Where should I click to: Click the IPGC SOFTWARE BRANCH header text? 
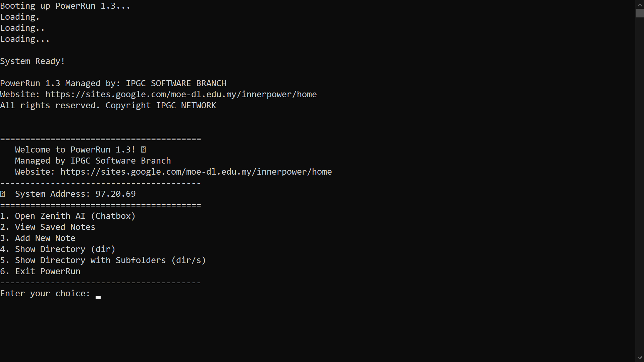coord(176,83)
